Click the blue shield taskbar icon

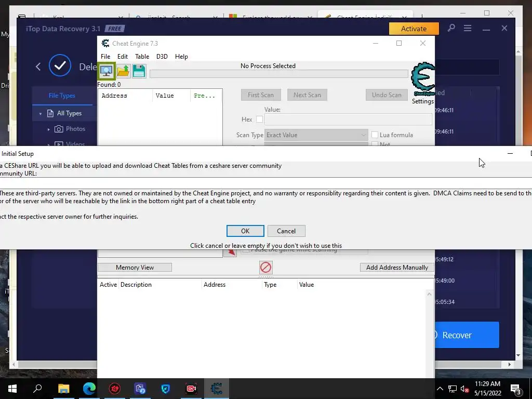pyautogui.click(x=165, y=389)
